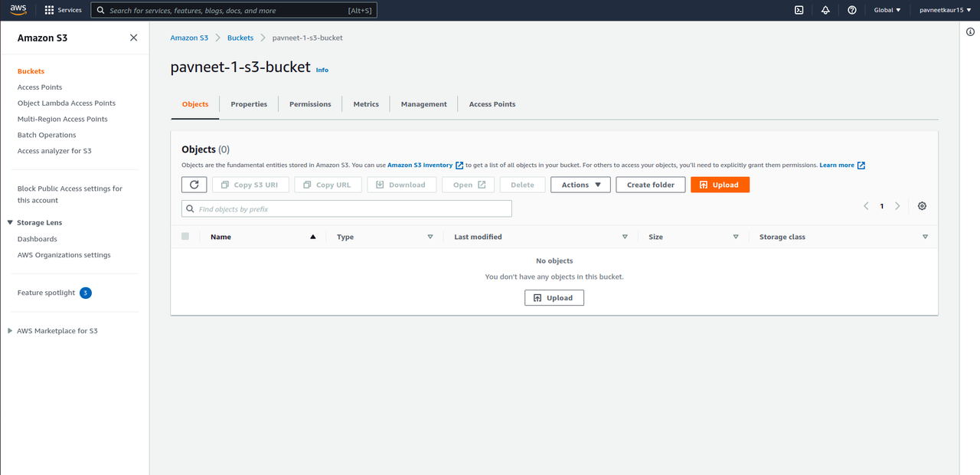Open Access analyzer for S3
Screen dimensions: 980x475
(x=54, y=152)
